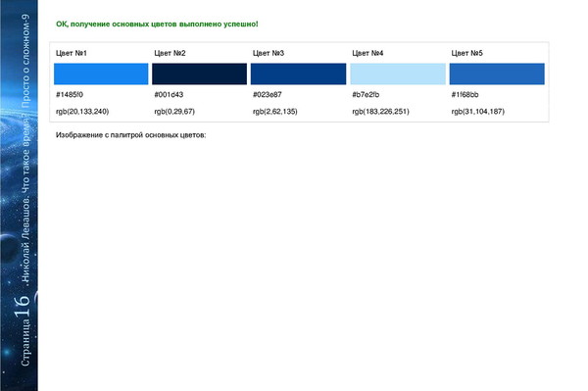Click the Цвет №3 column label

click(x=269, y=53)
